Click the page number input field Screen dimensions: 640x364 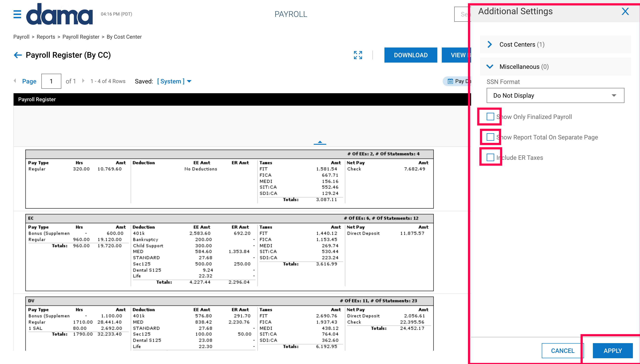tap(51, 81)
